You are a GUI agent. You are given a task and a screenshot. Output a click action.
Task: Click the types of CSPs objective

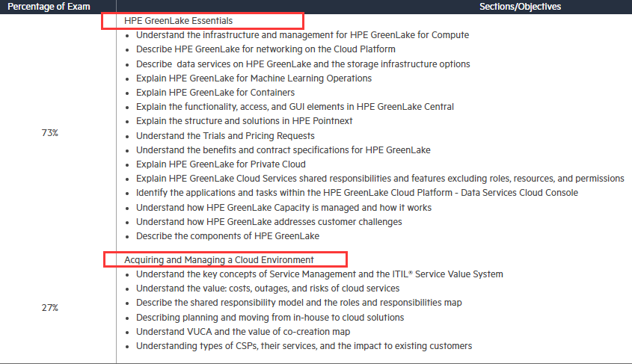point(304,346)
